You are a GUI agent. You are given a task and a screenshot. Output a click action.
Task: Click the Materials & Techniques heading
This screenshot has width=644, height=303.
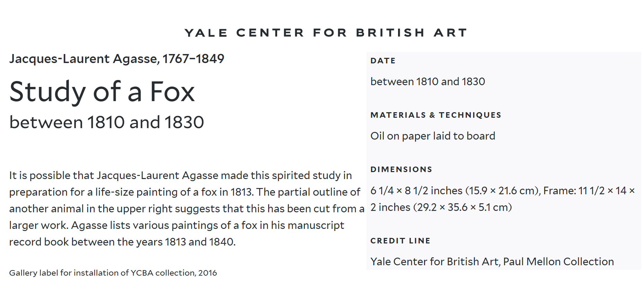point(435,115)
